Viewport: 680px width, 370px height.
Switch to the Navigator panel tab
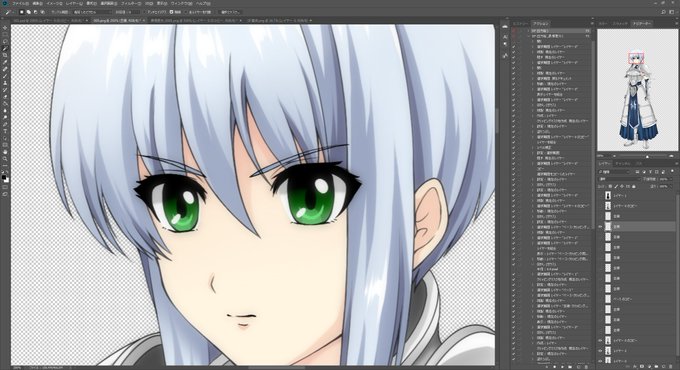642,23
